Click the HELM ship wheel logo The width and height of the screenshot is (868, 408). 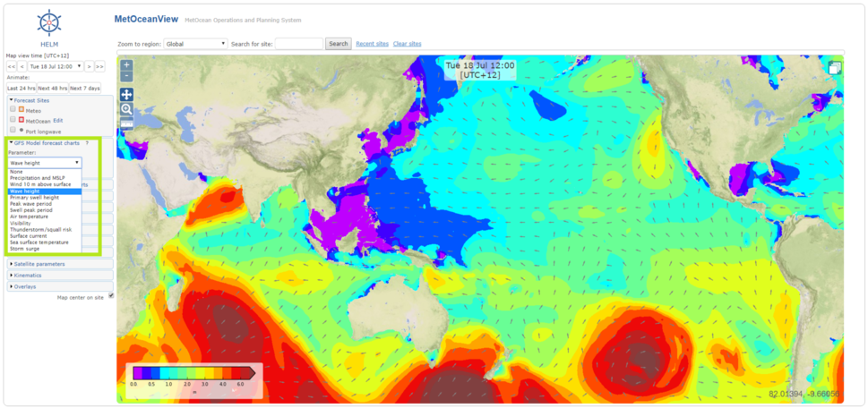tap(48, 22)
